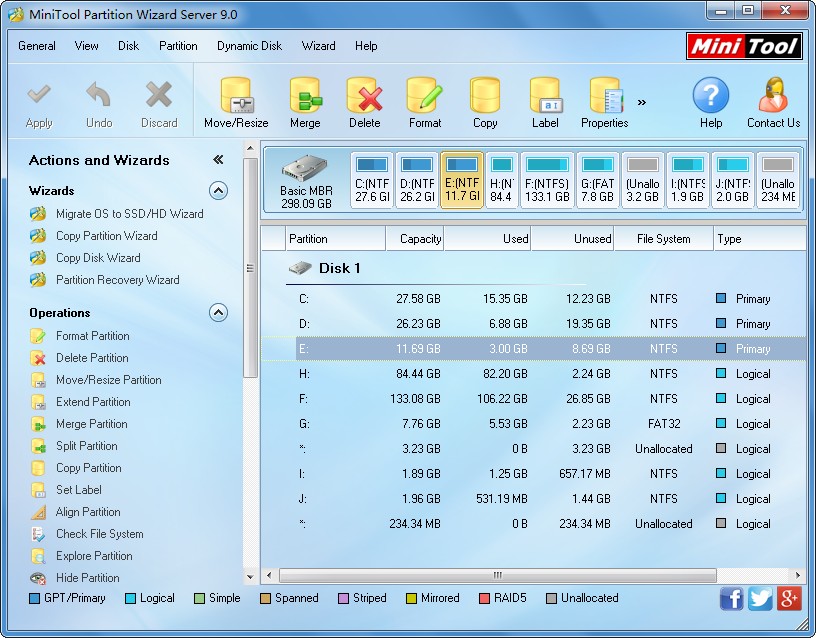Click Split Partition operation
This screenshot has height=638, width=816.
86,446
